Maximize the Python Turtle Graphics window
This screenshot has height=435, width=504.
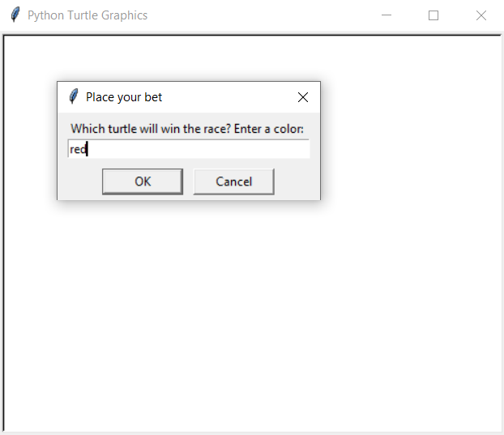point(434,15)
